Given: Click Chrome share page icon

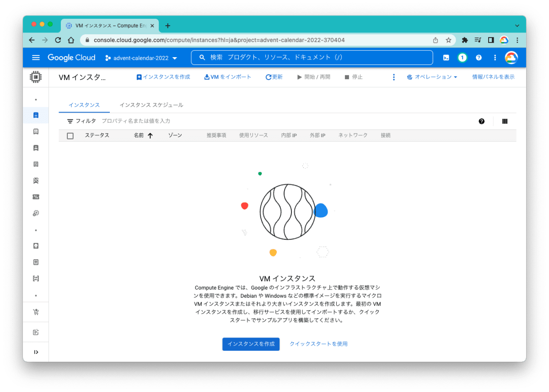Looking at the screenshot, I should (436, 40).
